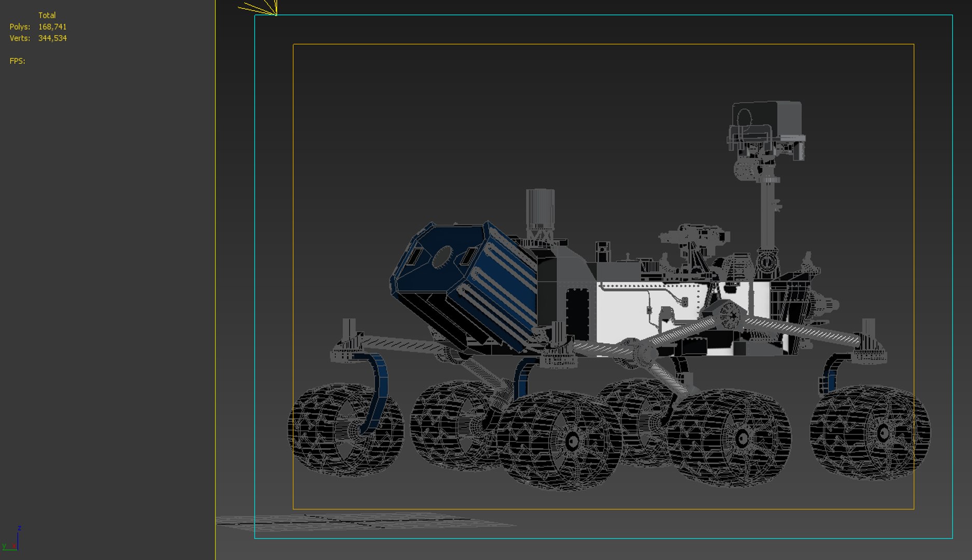Select the rover's blue RTG power unit
The image size is (972, 560).
click(x=463, y=287)
